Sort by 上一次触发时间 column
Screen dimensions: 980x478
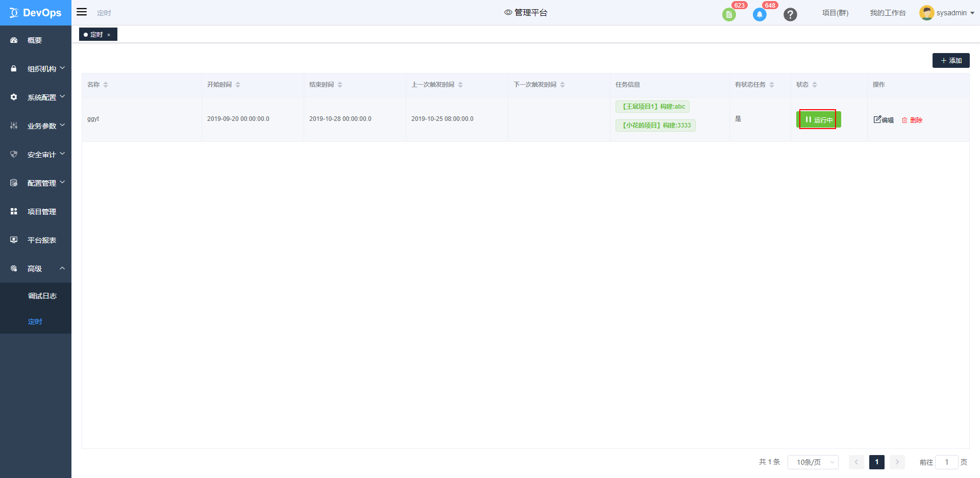click(460, 85)
